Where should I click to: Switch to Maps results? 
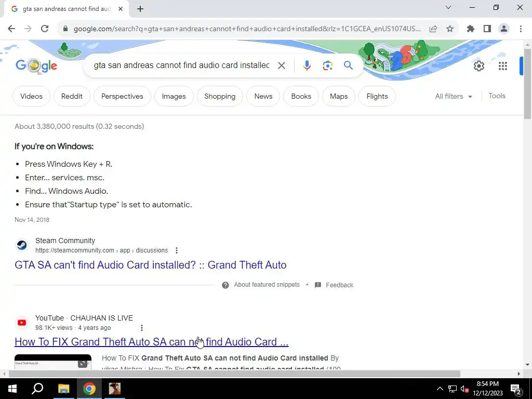click(x=339, y=96)
